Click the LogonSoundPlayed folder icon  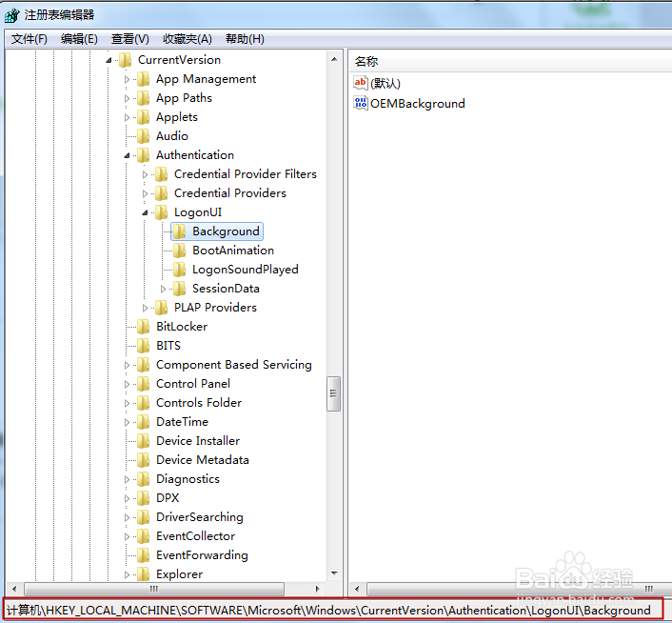pyautogui.click(x=179, y=270)
